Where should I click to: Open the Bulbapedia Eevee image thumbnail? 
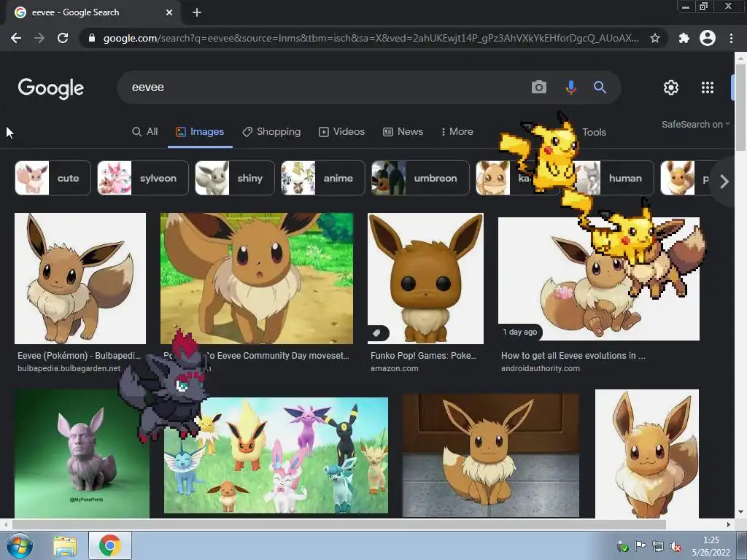pyautogui.click(x=80, y=278)
